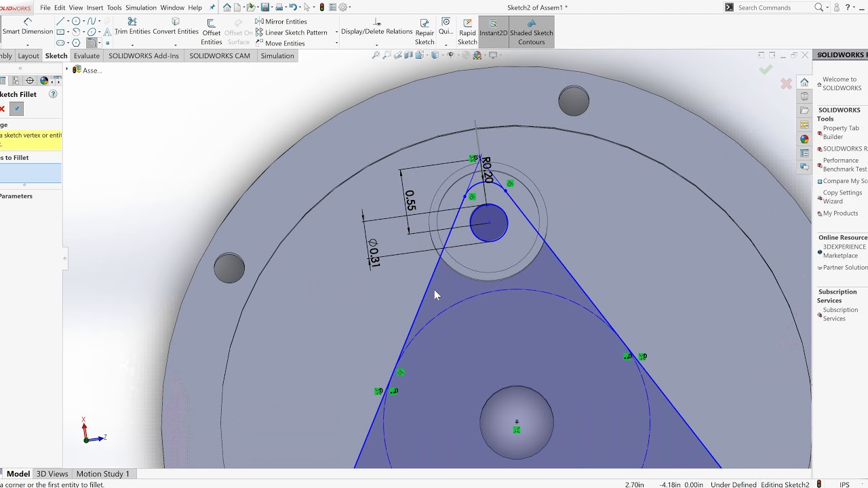Open the Simulation menu
The height and width of the screenshot is (488, 868).
[141, 7]
